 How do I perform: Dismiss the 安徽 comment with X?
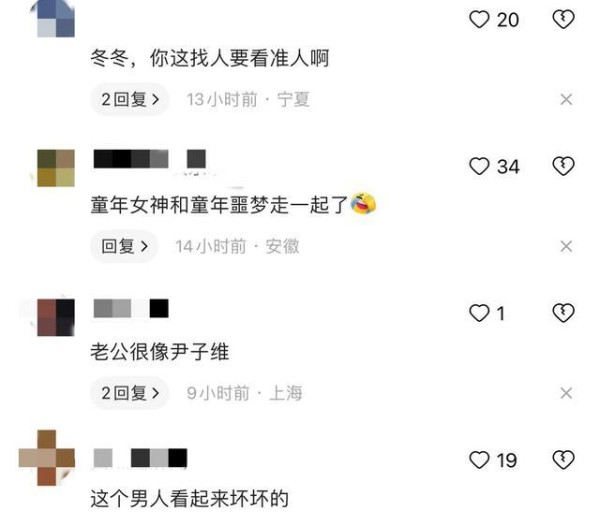coord(566,246)
